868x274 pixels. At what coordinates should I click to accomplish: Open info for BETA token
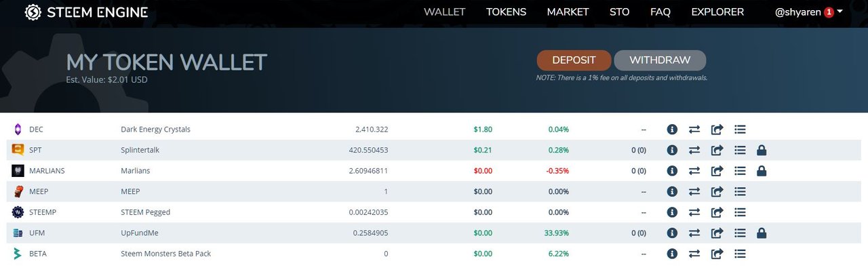coord(672,254)
